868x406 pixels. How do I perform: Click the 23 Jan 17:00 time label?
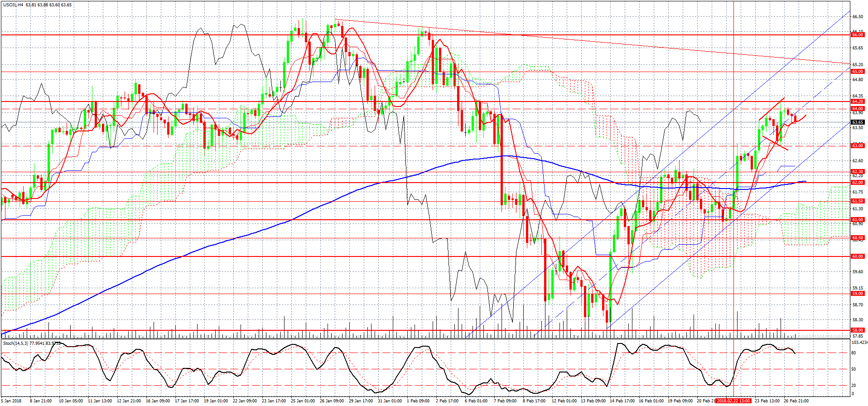pos(274,401)
